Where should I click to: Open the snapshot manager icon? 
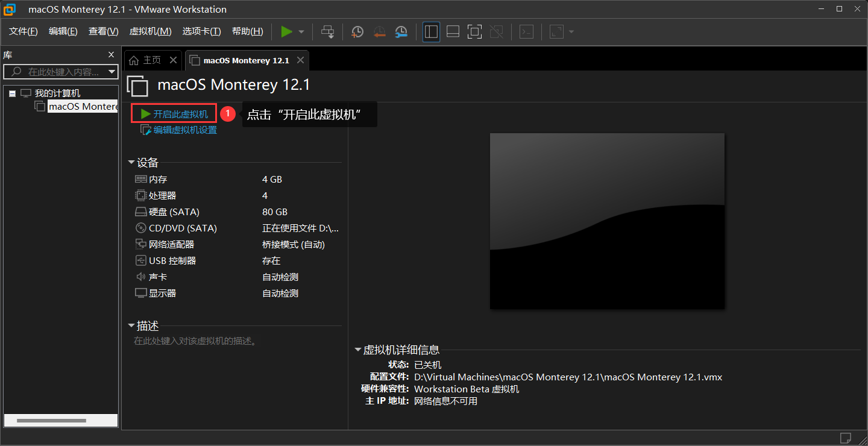pos(401,31)
